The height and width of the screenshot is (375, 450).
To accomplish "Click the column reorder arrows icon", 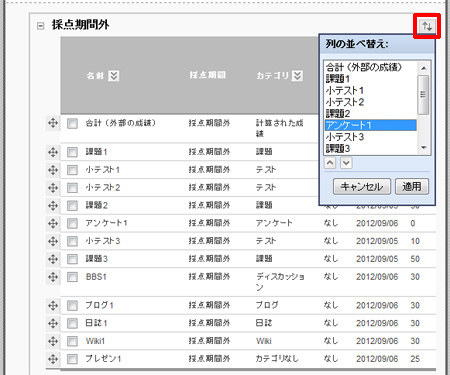I will pos(427,26).
